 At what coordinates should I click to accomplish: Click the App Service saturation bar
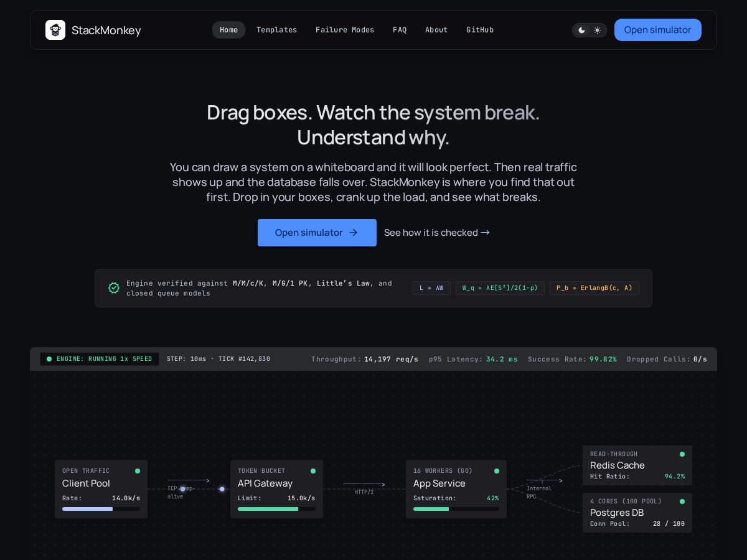pos(456,509)
